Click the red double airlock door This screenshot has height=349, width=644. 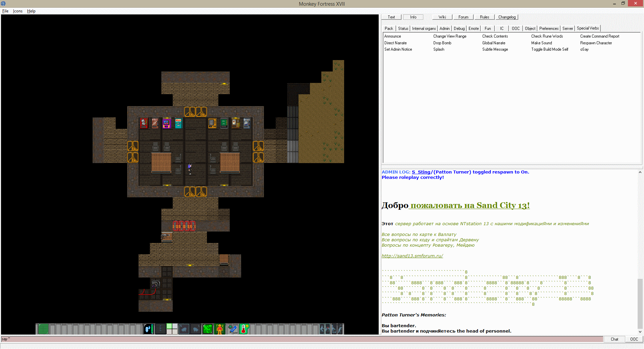[184, 226]
